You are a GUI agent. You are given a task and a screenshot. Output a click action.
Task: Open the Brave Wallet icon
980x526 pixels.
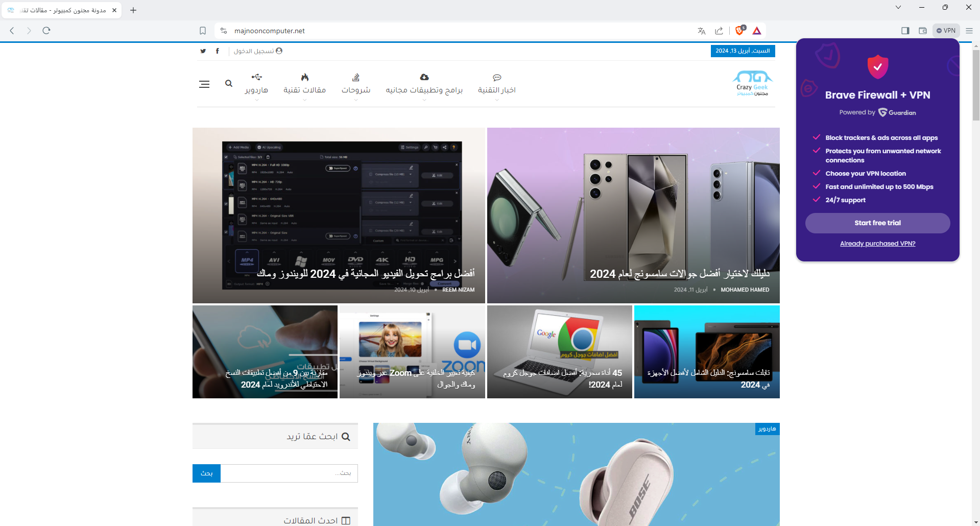[x=923, y=31]
